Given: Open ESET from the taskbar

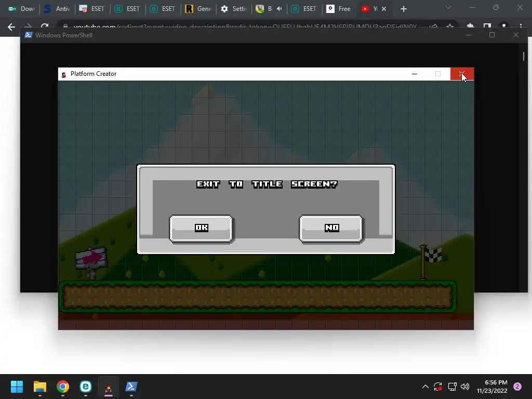Looking at the screenshot, I should coord(86,387).
